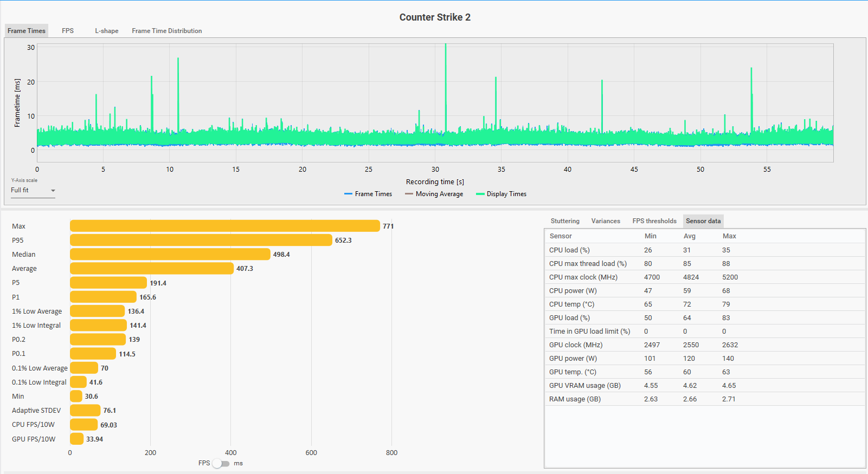Click the 165.6 value beside P1 bar

(x=147, y=297)
